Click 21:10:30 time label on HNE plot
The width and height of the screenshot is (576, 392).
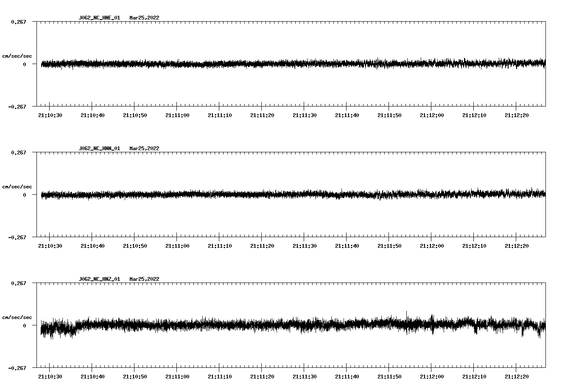50,115
